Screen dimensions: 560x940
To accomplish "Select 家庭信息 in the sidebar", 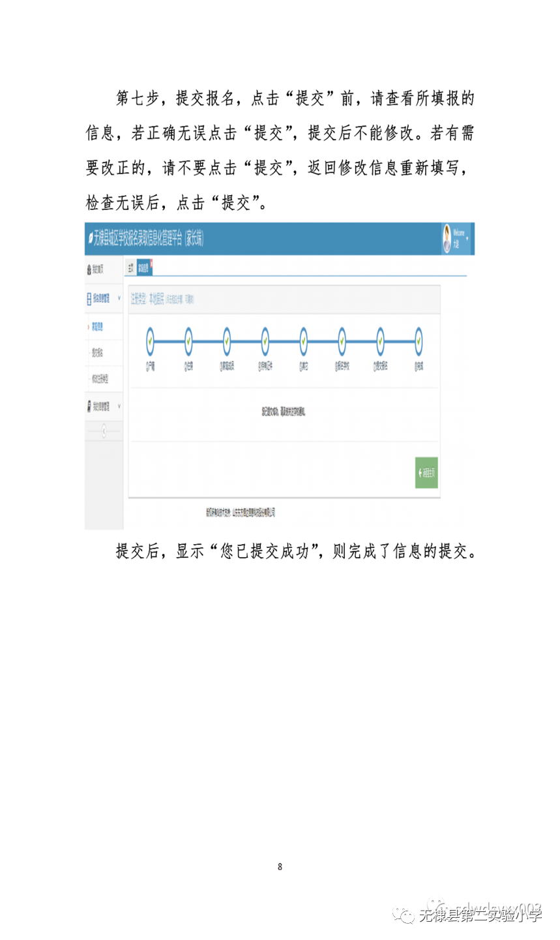I will tap(97, 327).
